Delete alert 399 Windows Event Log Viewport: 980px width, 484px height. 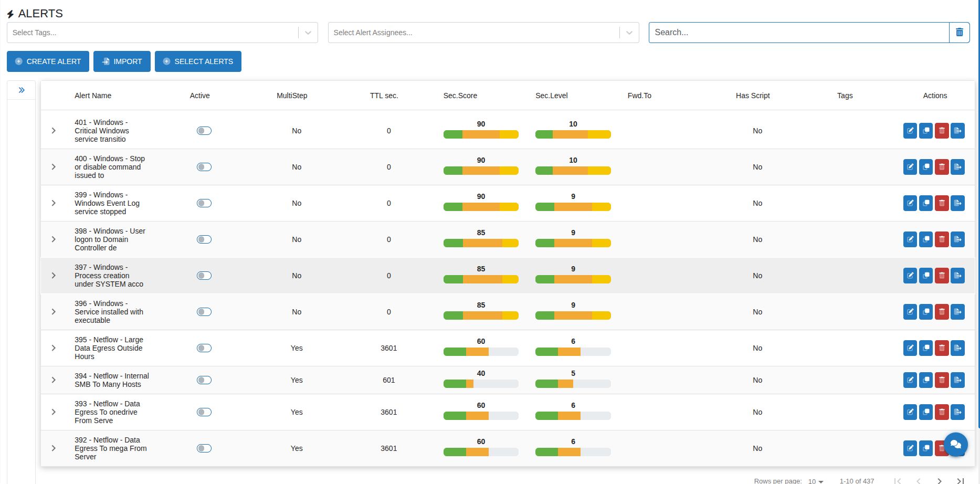[x=942, y=203]
